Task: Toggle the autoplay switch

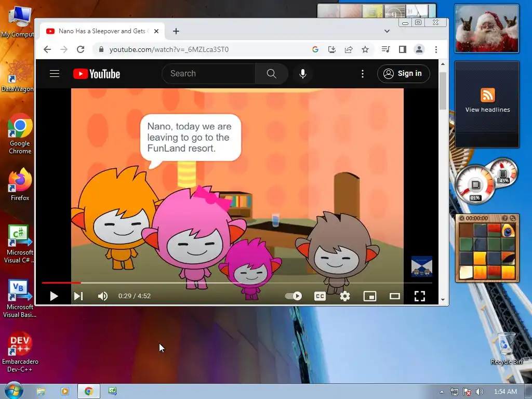Action: click(x=294, y=296)
